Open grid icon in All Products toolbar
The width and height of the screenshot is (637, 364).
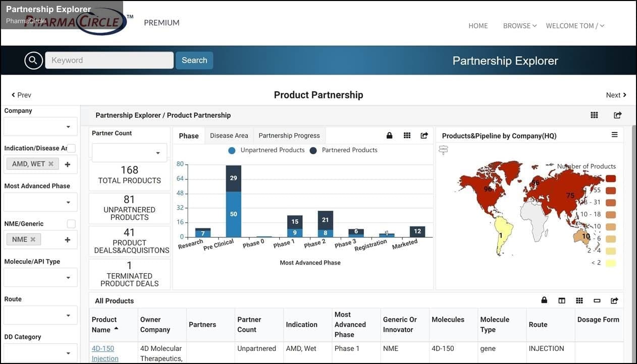coord(579,300)
